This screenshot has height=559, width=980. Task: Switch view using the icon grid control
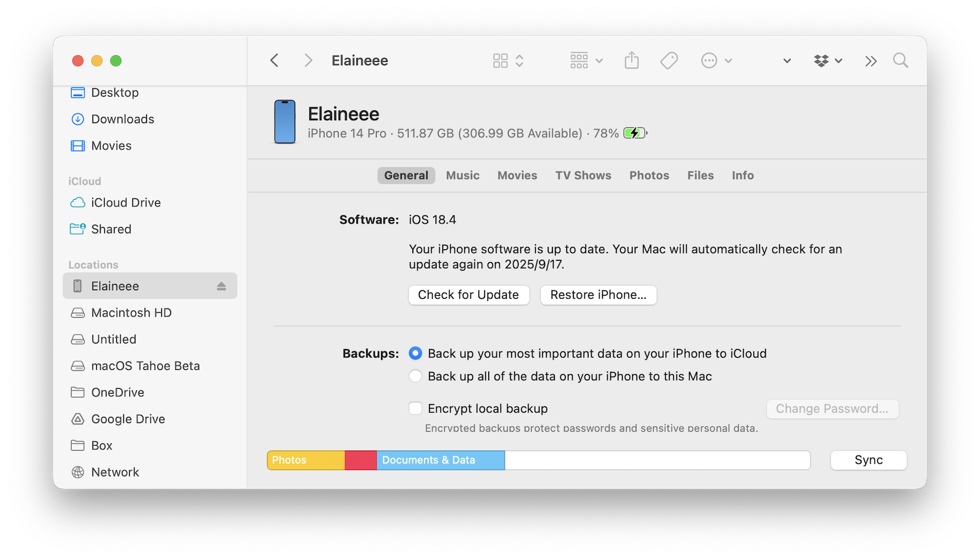click(x=508, y=61)
